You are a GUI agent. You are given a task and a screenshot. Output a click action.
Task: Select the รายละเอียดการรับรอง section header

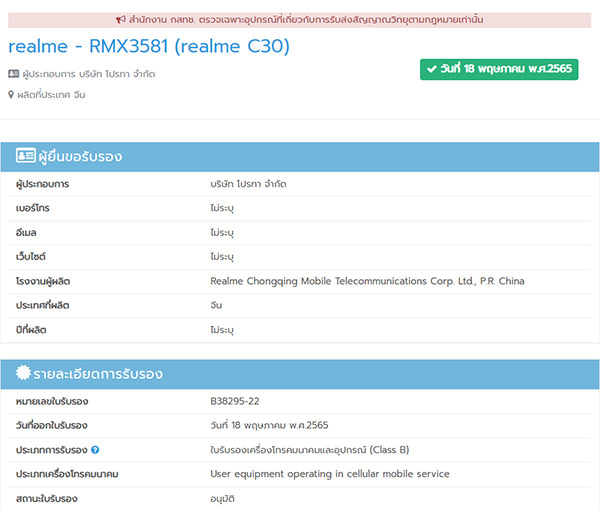coord(300,374)
